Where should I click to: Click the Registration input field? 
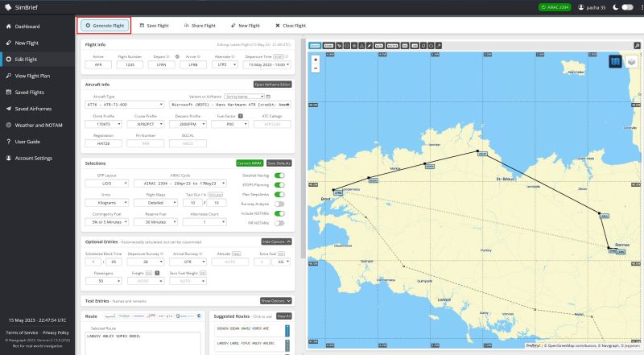(104, 143)
